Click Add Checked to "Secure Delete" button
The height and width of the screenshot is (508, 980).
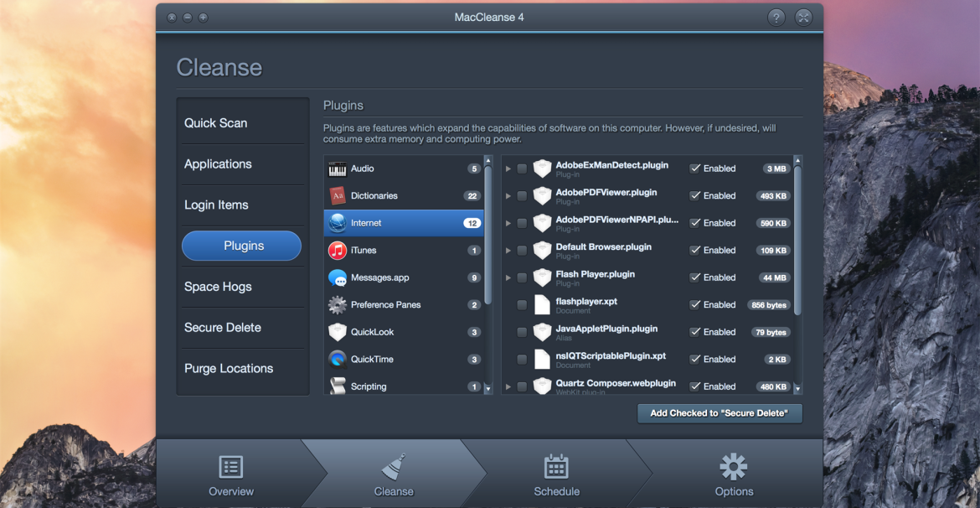tap(720, 413)
